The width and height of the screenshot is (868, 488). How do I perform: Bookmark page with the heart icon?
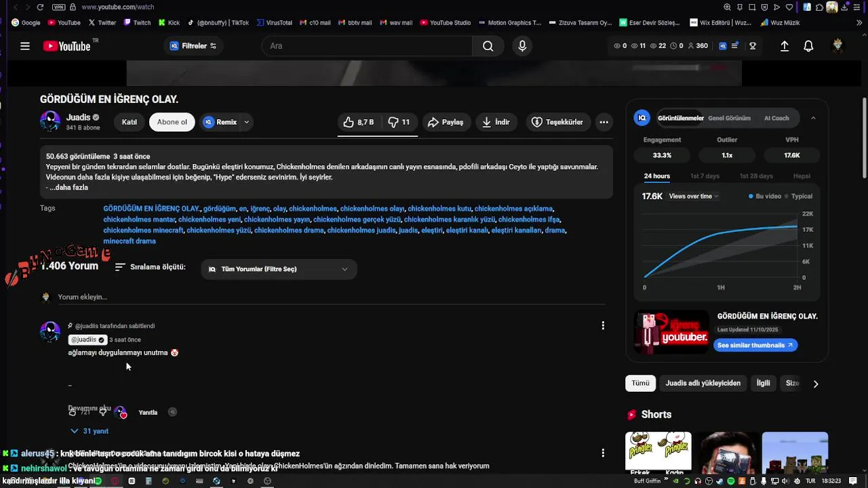coord(789,7)
